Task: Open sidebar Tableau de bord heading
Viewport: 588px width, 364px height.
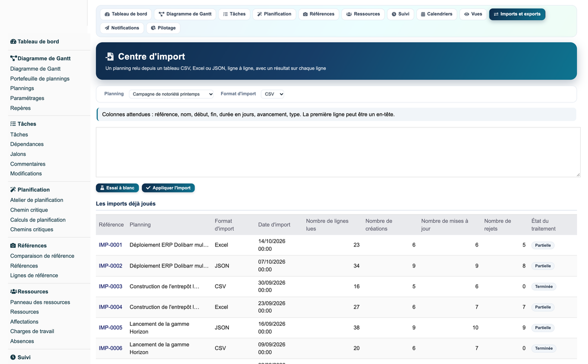Action: point(35,42)
